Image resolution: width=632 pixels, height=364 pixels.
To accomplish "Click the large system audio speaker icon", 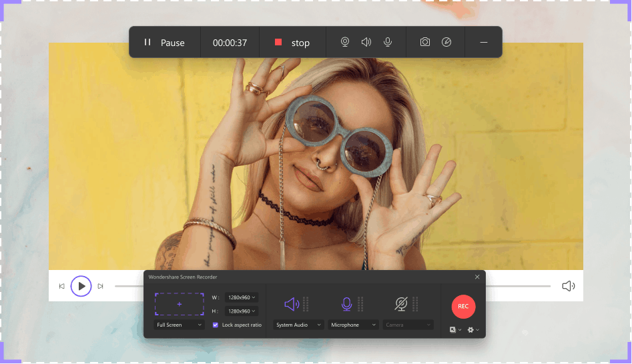I will [292, 304].
